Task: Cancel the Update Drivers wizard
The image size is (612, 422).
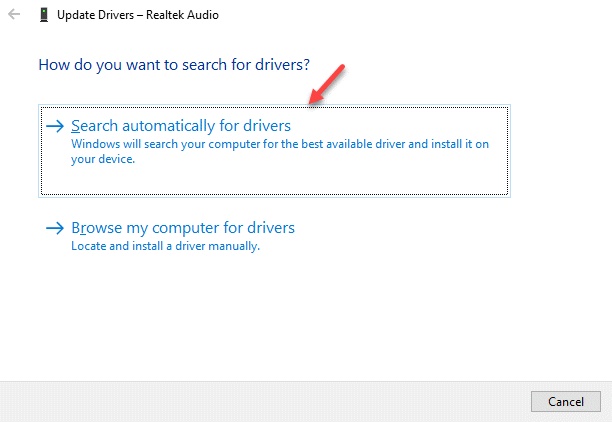Action: click(x=566, y=401)
